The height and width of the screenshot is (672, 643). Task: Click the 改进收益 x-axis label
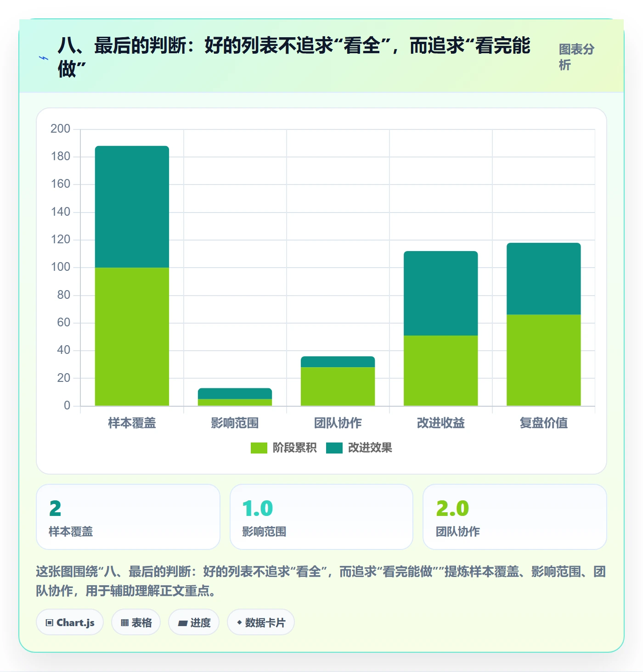(x=440, y=423)
